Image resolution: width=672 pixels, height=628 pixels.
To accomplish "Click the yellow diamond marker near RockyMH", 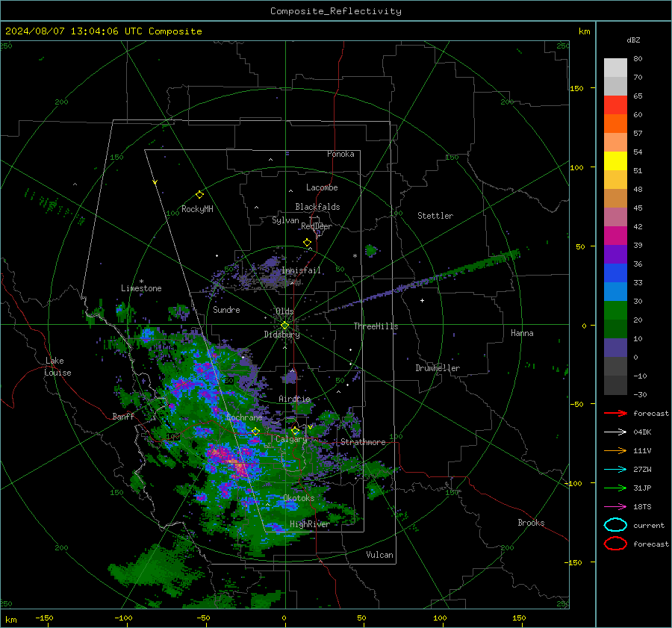I will [199, 195].
